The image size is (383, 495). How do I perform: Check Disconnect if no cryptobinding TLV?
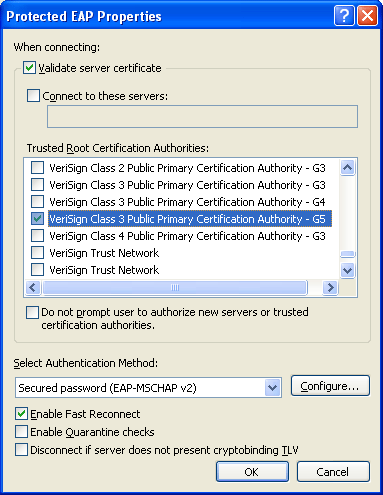point(21,450)
